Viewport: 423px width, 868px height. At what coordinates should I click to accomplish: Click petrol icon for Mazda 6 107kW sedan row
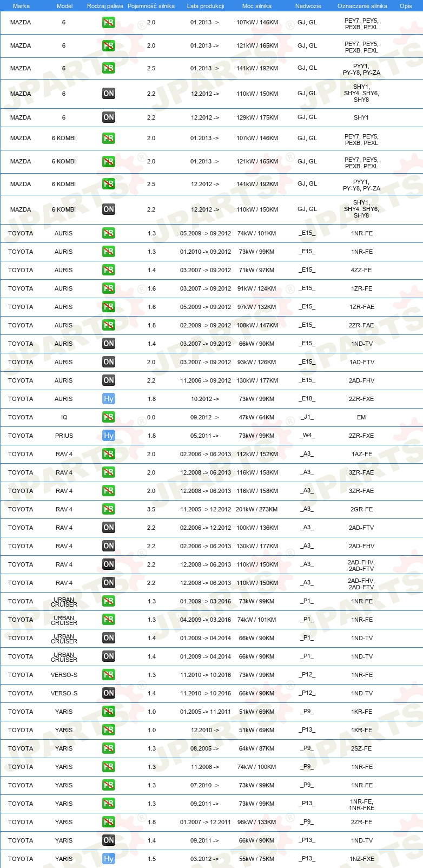109,23
